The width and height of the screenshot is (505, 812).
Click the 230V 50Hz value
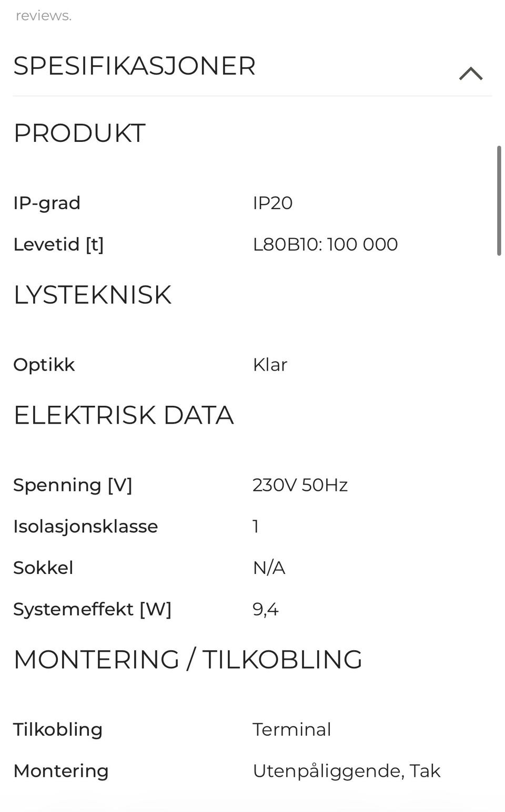click(x=300, y=485)
